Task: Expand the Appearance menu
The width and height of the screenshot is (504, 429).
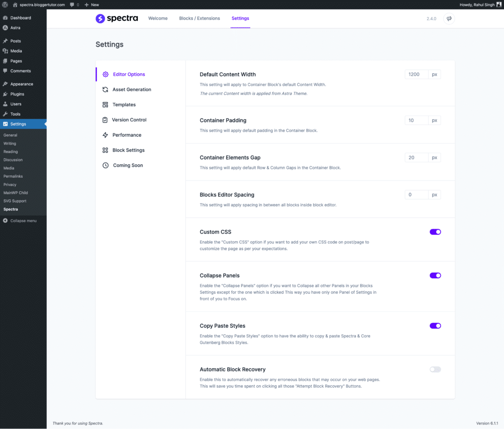Action: pyautogui.click(x=22, y=84)
